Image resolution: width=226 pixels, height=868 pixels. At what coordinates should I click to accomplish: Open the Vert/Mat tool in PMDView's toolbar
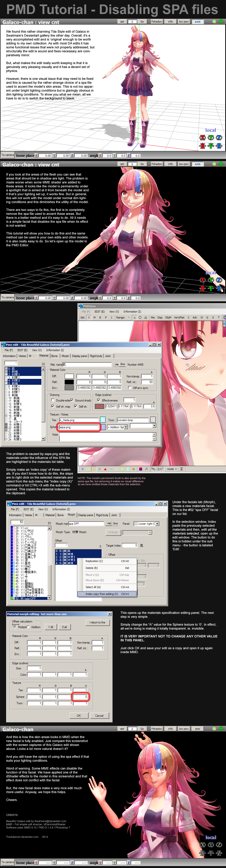(x=179, y=317)
